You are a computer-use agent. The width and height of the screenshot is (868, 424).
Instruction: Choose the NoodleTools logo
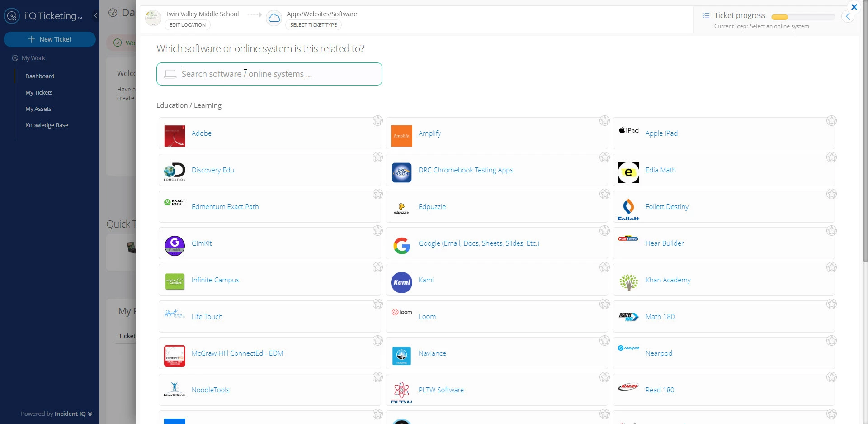point(175,389)
